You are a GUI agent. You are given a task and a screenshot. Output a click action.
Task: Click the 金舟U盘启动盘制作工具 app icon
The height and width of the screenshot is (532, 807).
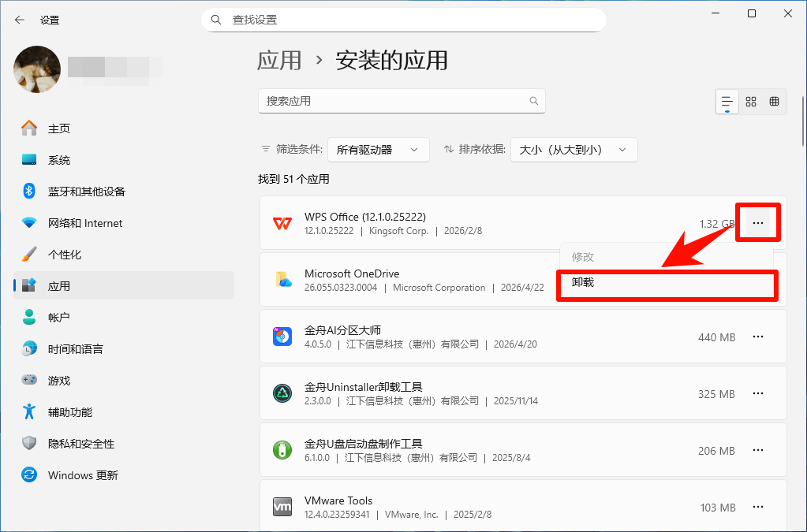[x=282, y=450]
